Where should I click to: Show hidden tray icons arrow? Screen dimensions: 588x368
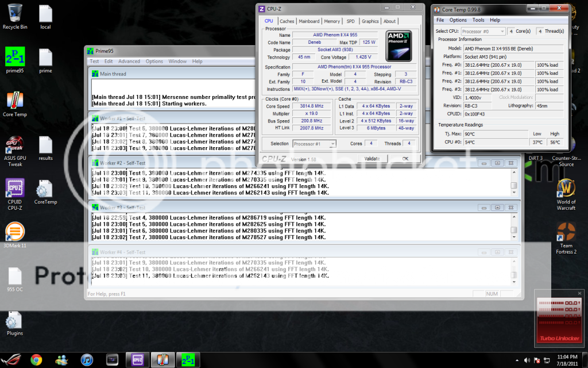[x=517, y=360]
